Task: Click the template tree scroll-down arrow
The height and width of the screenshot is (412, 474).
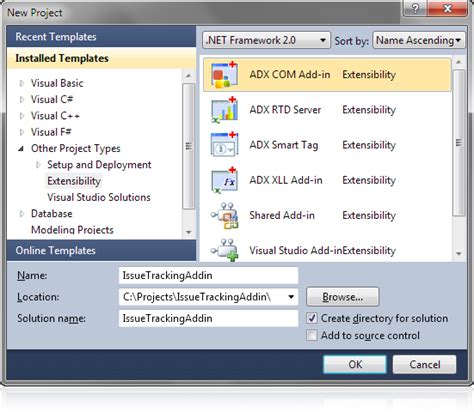Action: tap(189, 232)
